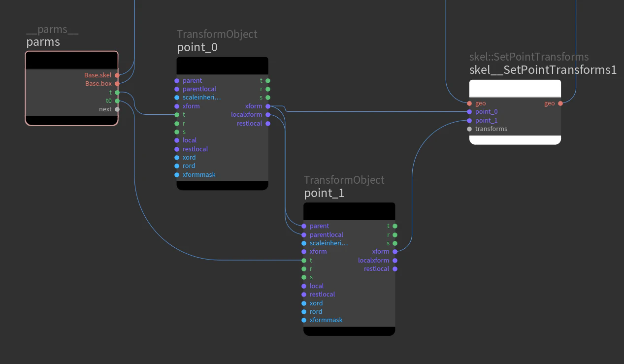This screenshot has height=364, width=624.
Task: Click the t input port on point_1
Action: pyautogui.click(x=304, y=261)
